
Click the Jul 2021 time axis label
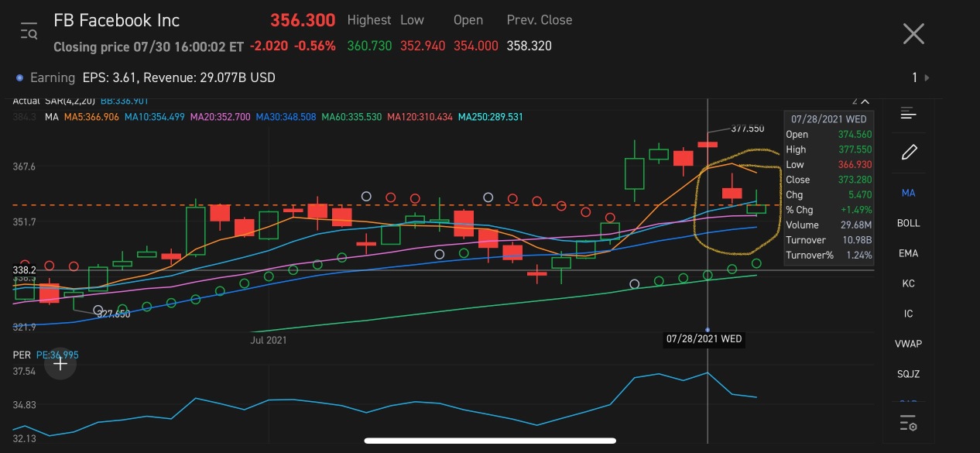point(269,339)
